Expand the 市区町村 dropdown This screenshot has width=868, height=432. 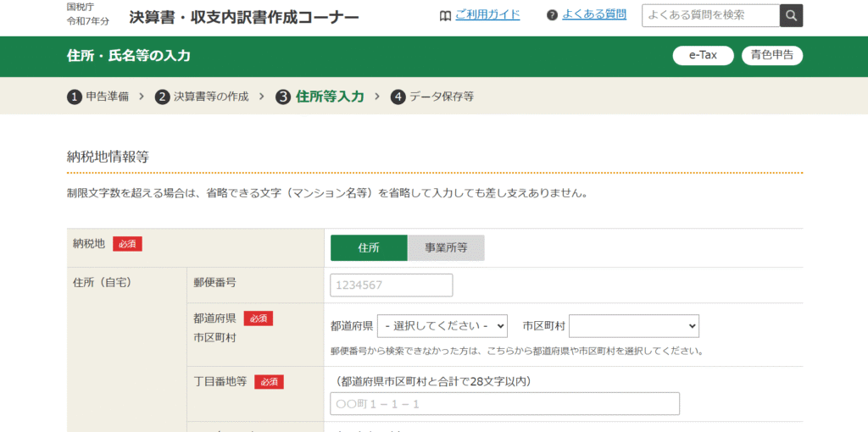[x=634, y=326]
